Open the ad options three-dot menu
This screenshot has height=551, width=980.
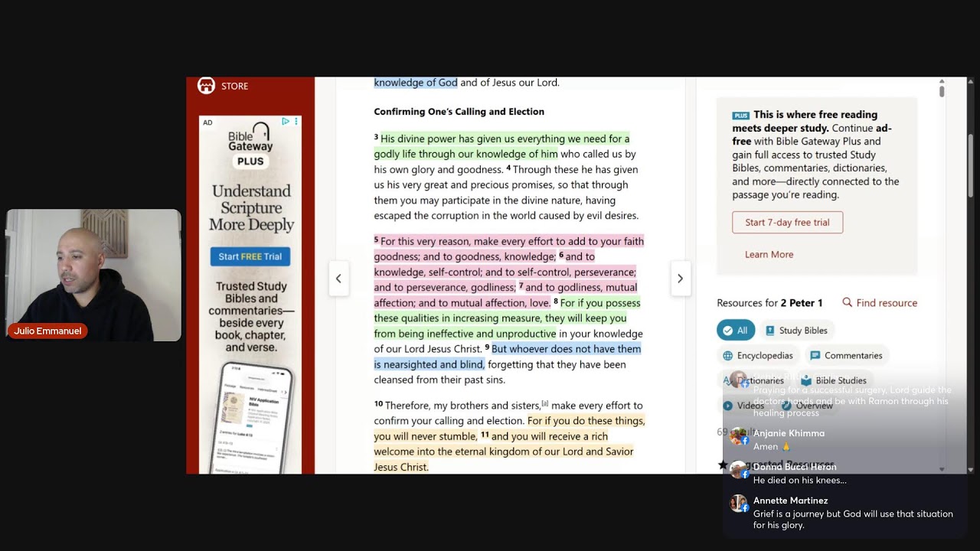[x=296, y=122]
